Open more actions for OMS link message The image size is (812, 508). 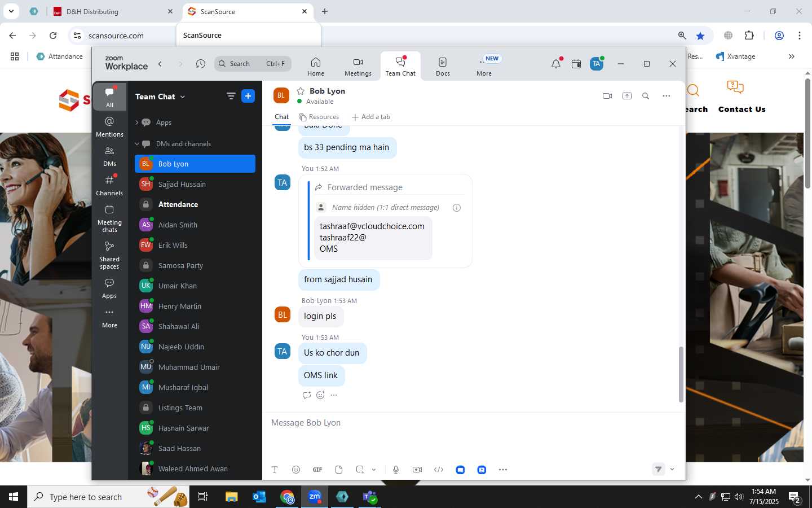(x=334, y=395)
